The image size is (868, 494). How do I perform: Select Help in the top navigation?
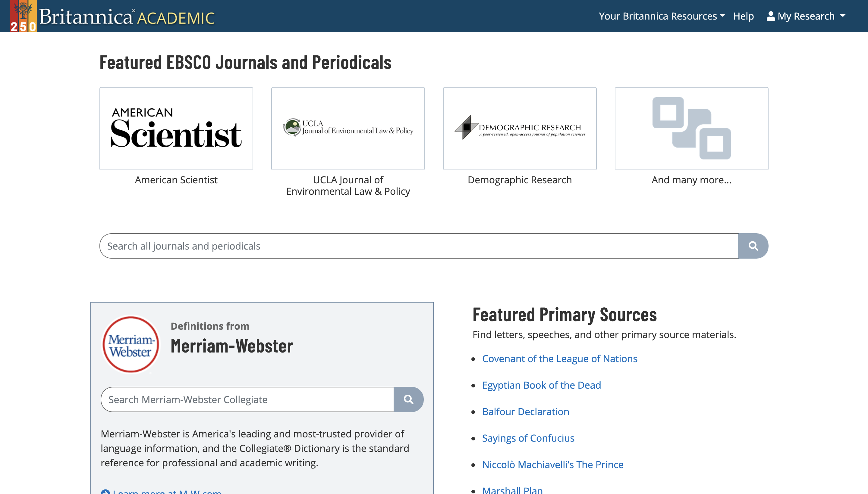[744, 16]
